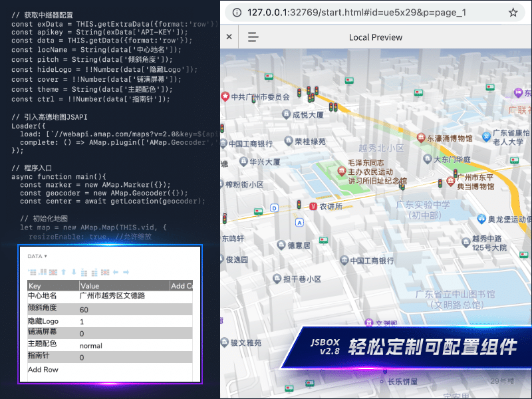
Task: Select the Key column header
Action: click(x=53, y=286)
